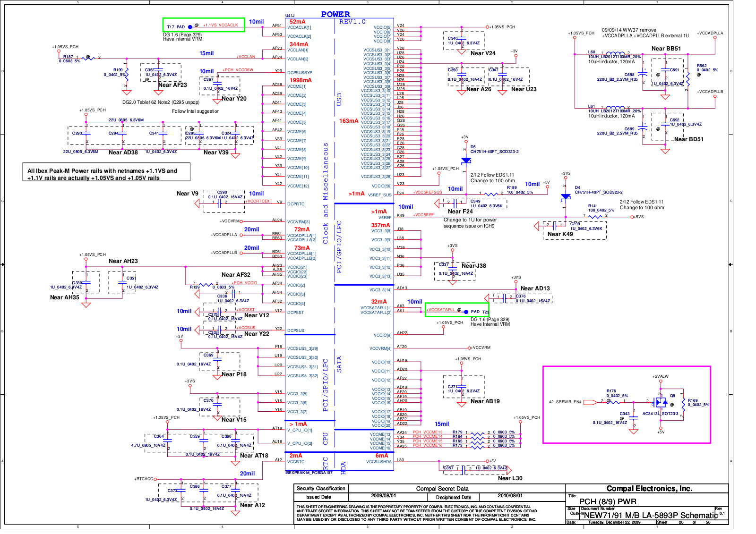Click the 163mA current label
This screenshot has width=756, height=534.
[x=349, y=121]
